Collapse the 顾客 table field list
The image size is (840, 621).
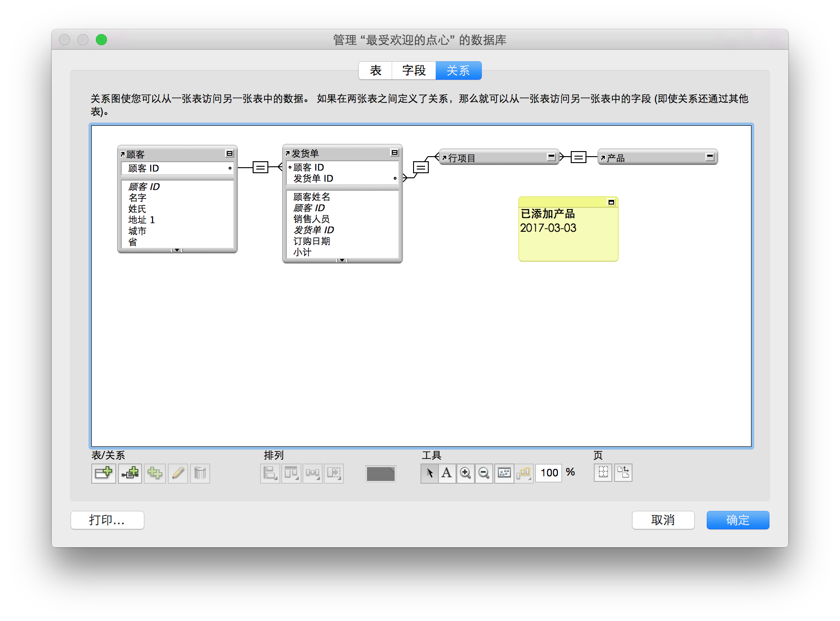coord(229,154)
